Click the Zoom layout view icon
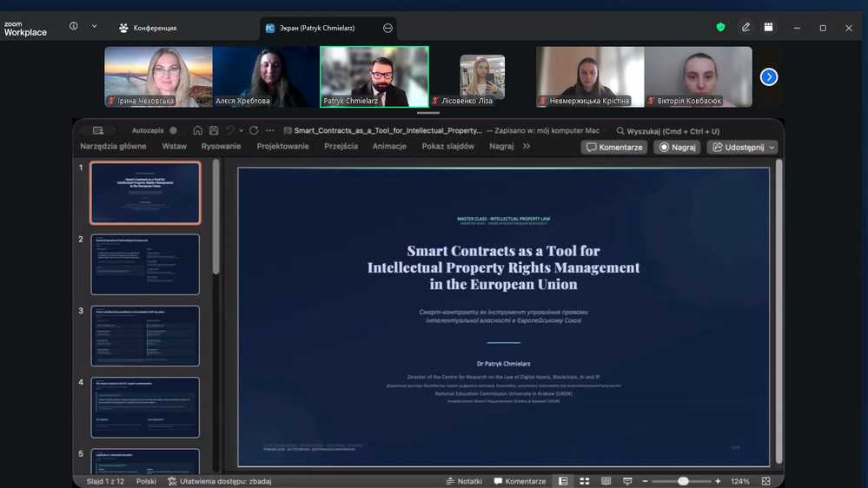Image resolution: width=868 pixels, height=488 pixels. [768, 28]
